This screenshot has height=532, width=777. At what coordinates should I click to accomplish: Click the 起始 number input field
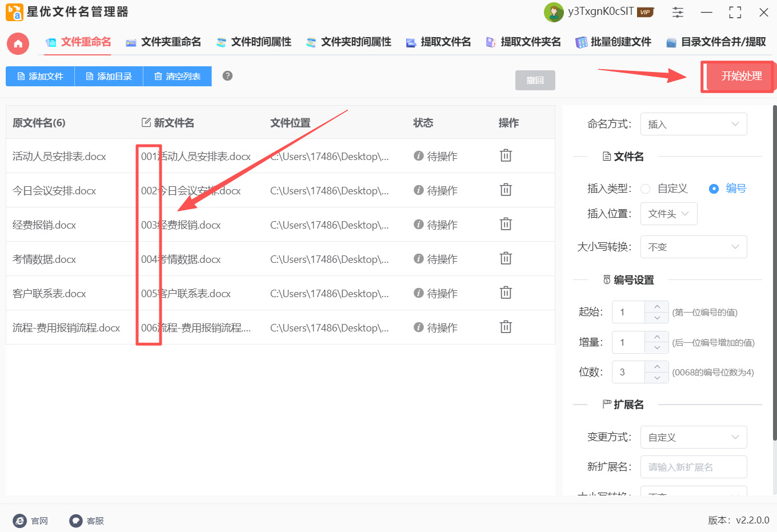(x=628, y=312)
